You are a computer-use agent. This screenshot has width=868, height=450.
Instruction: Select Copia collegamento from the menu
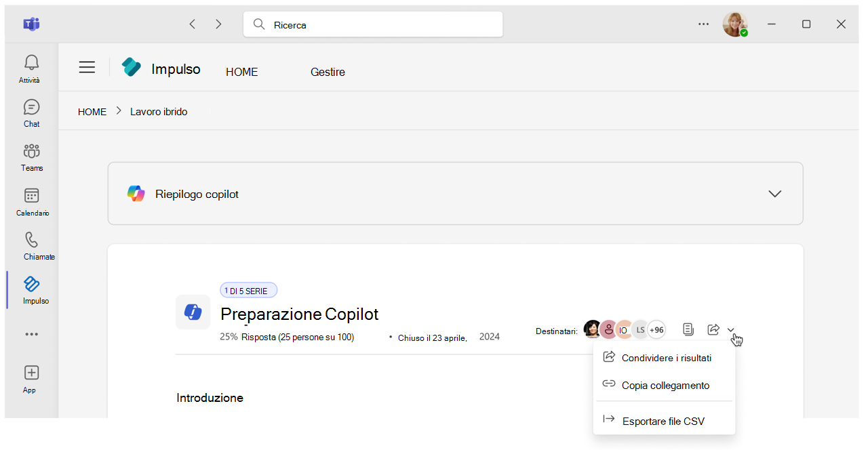pyautogui.click(x=665, y=385)
